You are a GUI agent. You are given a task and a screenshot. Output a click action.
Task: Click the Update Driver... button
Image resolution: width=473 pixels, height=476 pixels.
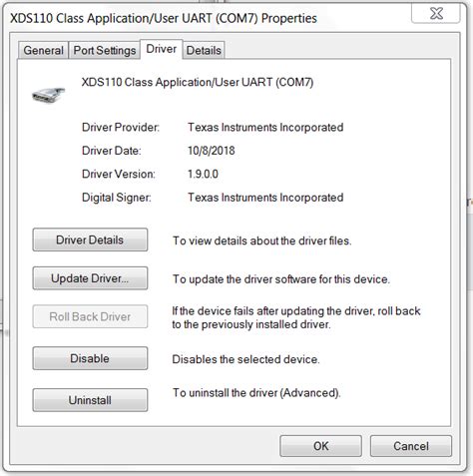(x=90, y=278)
